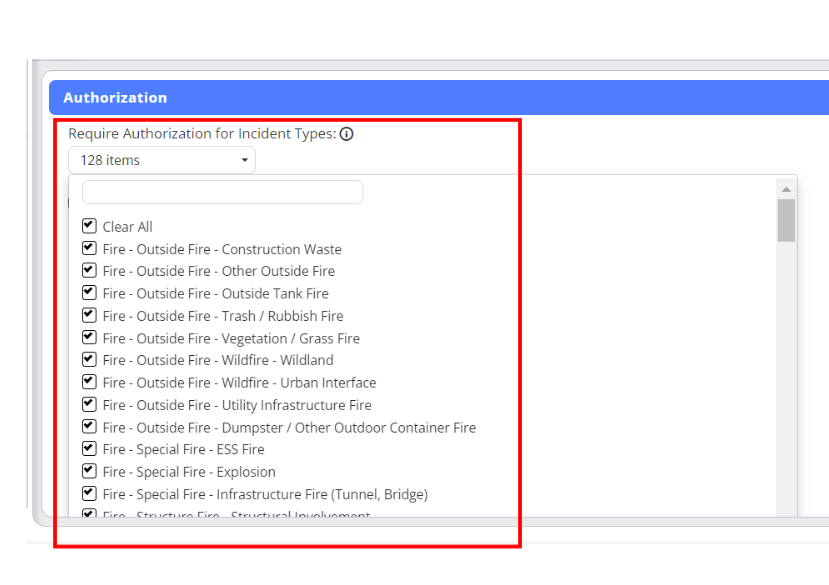Uncheck Infrastructure Fire (Tunnel, Bridge) option
This screenshot has width=829, height=585.
point(89,494)
